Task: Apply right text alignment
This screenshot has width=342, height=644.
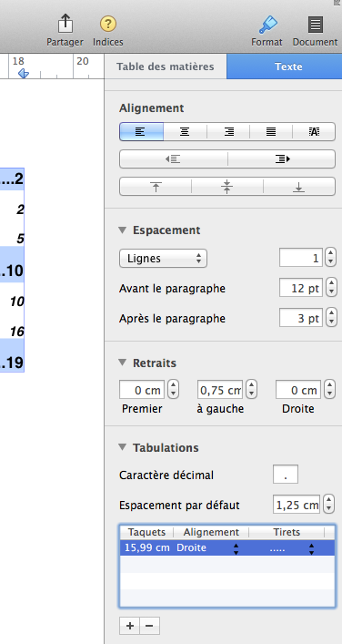Action: tap(228, 132)
